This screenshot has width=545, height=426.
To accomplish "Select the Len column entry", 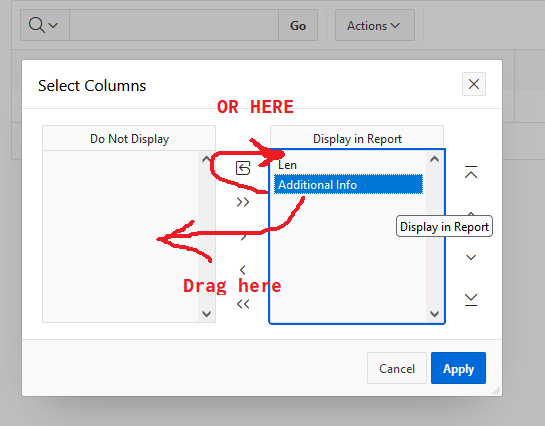I will click(x=348, y=165).
